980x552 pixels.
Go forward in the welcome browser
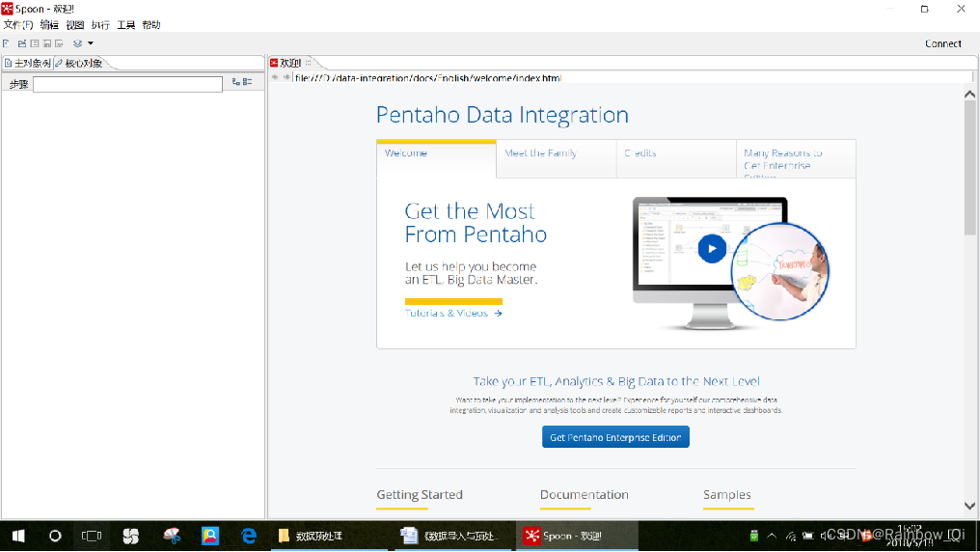click(x=286, y=77)
